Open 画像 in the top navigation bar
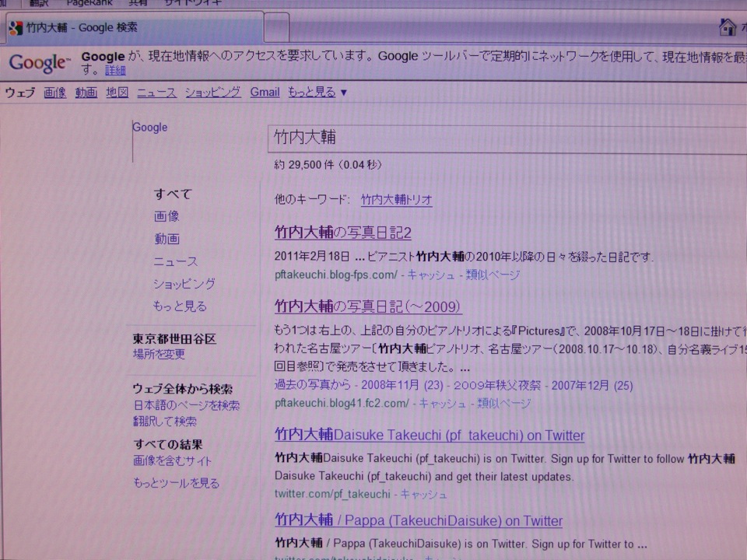 (54, 93)
